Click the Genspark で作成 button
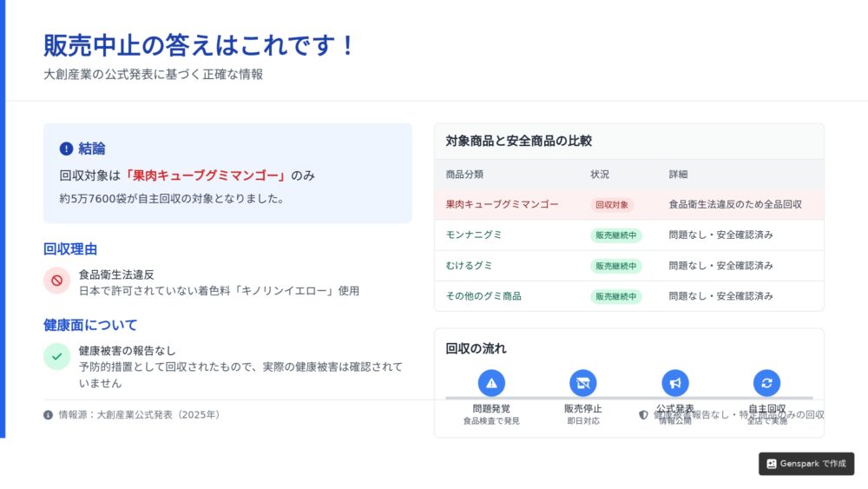The height and width of the screenshot is (489, 868). tap(806, 464)
